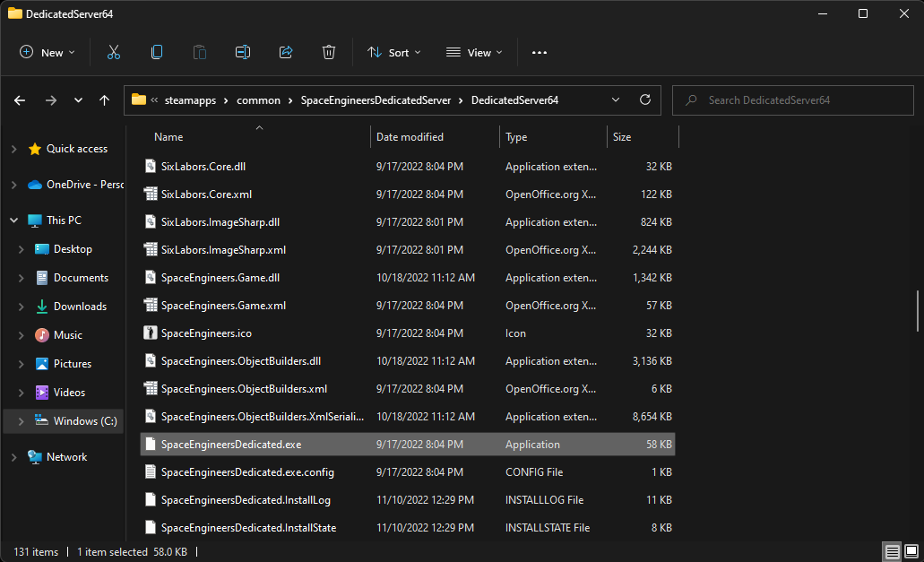Expand the Network tree node
Image resolution: width=924 pixels, height=562 pixels.
14,457
